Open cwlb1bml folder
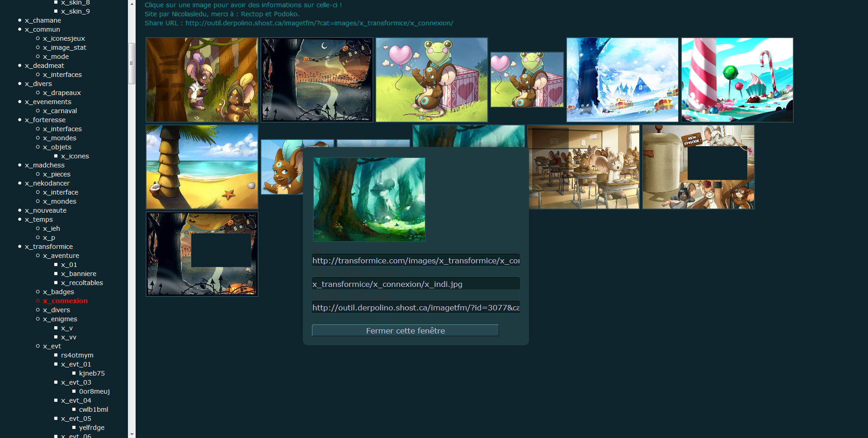The image size is (868, 438). (94, 409)
